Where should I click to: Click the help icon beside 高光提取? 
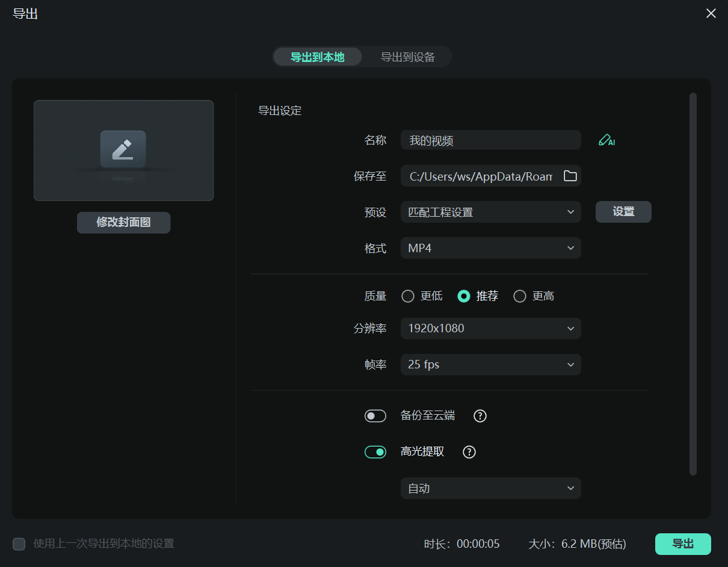click(469, 452)
